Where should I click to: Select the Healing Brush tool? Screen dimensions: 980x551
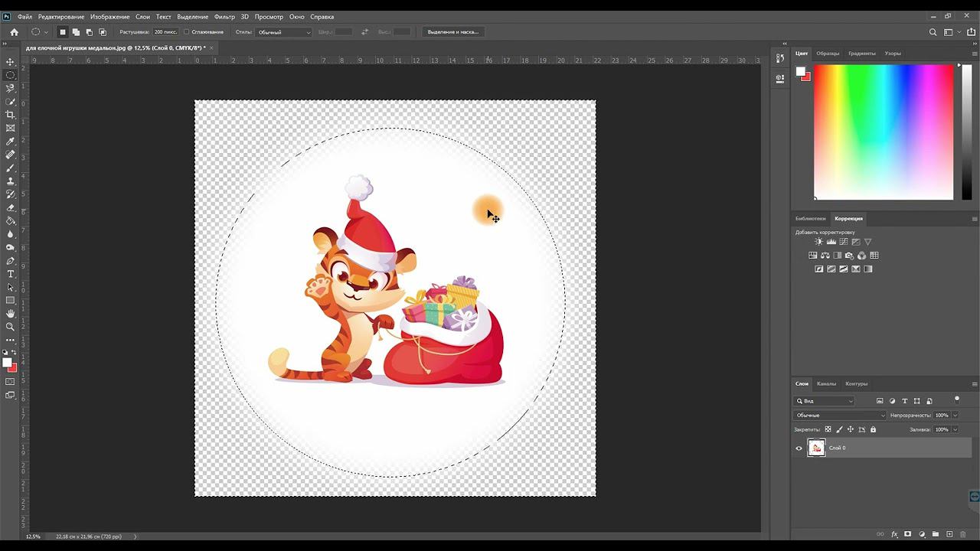pyautogui.click(x=10, y=155)
